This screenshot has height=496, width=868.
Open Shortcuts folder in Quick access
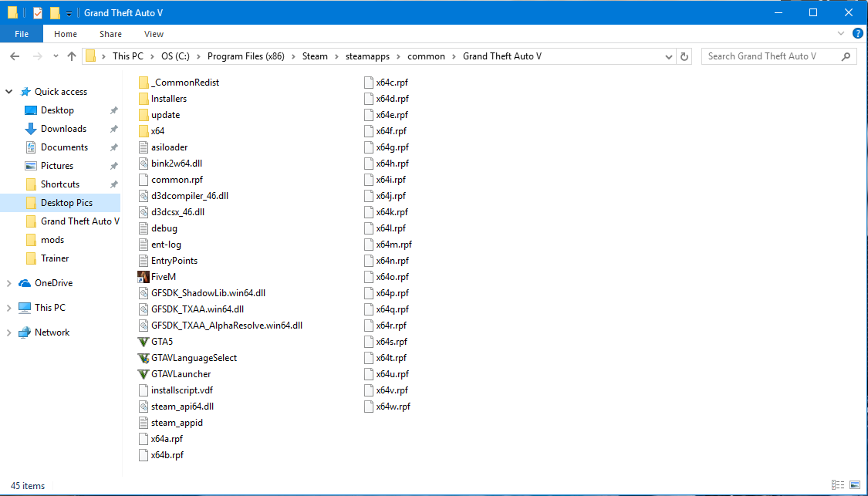(60, 184)
